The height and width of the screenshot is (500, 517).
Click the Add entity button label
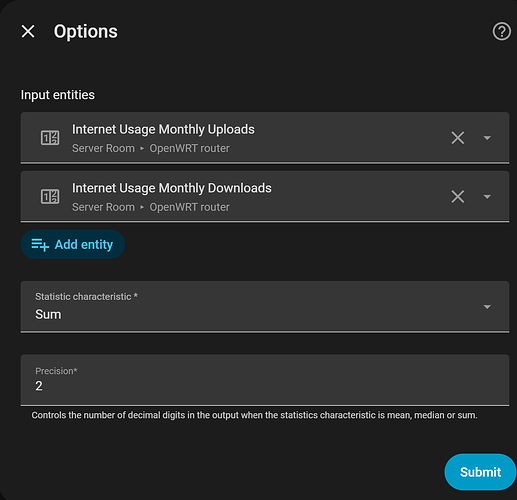coord(84,245)
